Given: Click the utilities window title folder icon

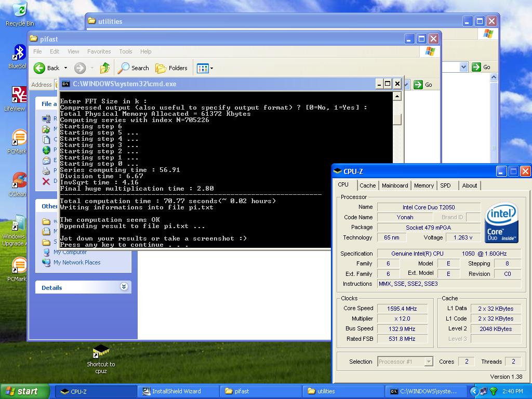Looking at the screenshot, I should pos(92,21).
